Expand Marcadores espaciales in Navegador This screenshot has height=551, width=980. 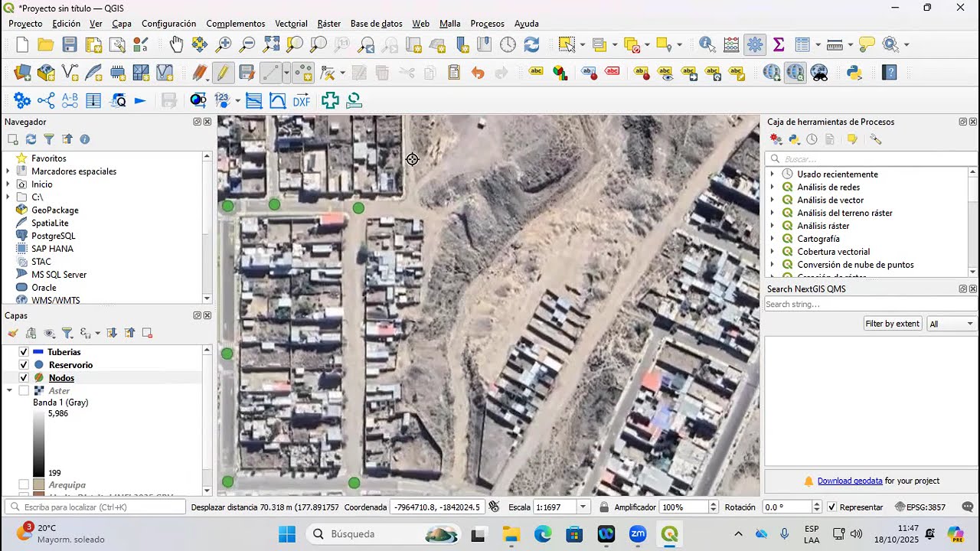coord(8,171)
